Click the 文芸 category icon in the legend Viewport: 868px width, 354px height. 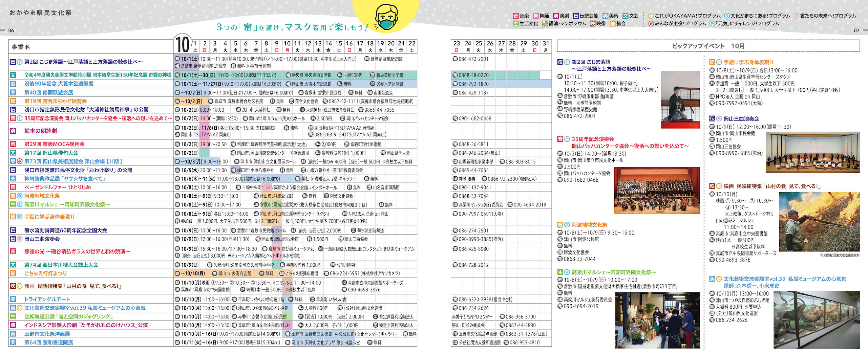click(626, 16)
